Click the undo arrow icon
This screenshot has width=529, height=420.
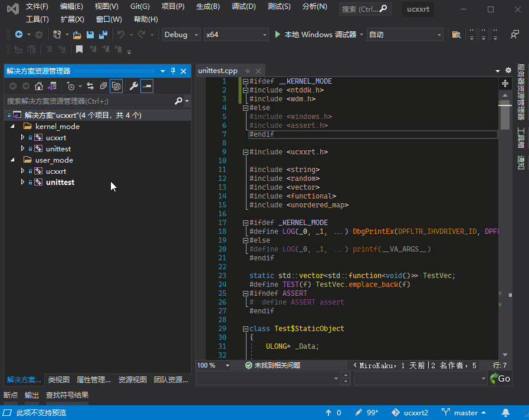(121, 34)
